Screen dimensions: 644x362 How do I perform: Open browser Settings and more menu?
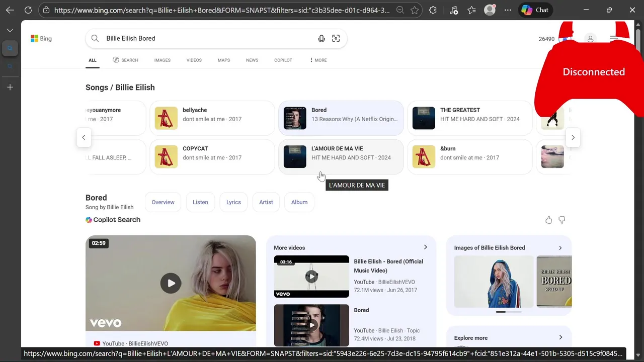pyautogui.click(x=508, y=10)
